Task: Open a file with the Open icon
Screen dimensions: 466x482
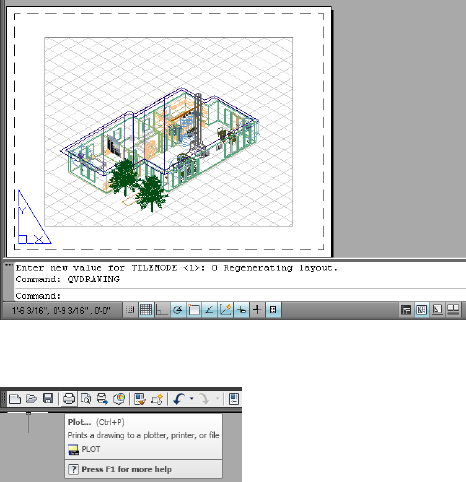Action: point(31,399)
